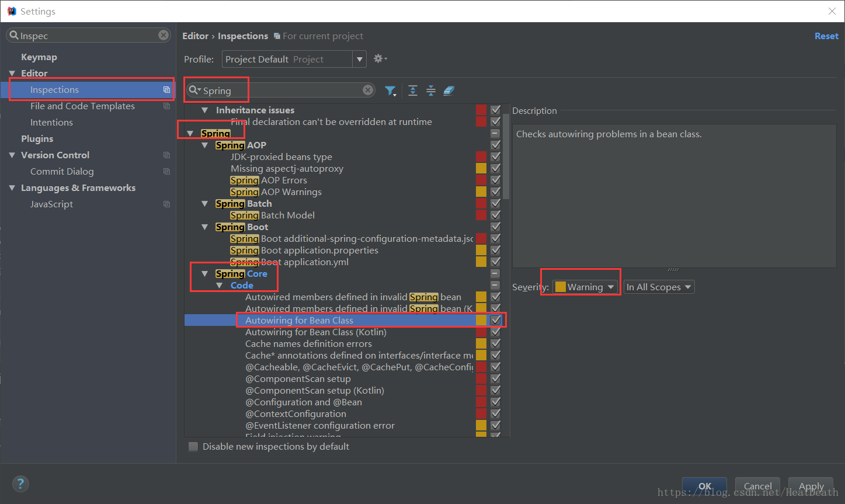Click the project-level icon next to Inspections

[166, 90]
